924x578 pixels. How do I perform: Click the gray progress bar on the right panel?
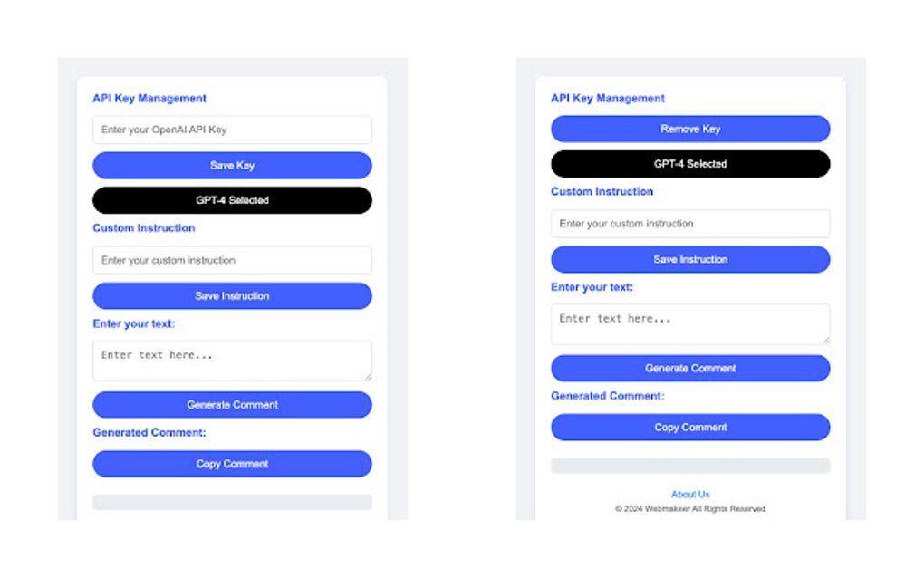click(690, 466)
